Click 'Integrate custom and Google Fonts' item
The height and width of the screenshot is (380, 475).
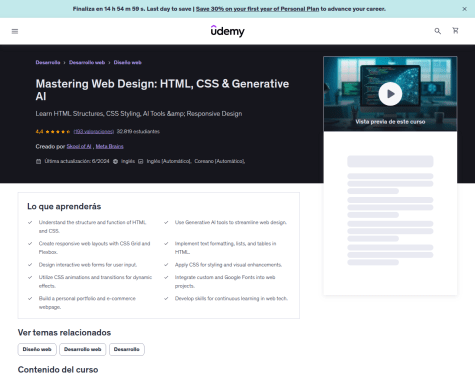[x=225, y=282]
